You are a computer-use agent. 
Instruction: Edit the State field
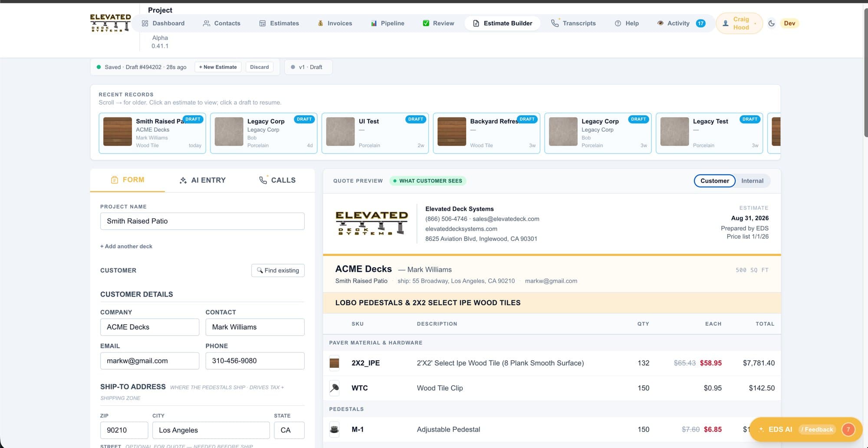(289, 430)
